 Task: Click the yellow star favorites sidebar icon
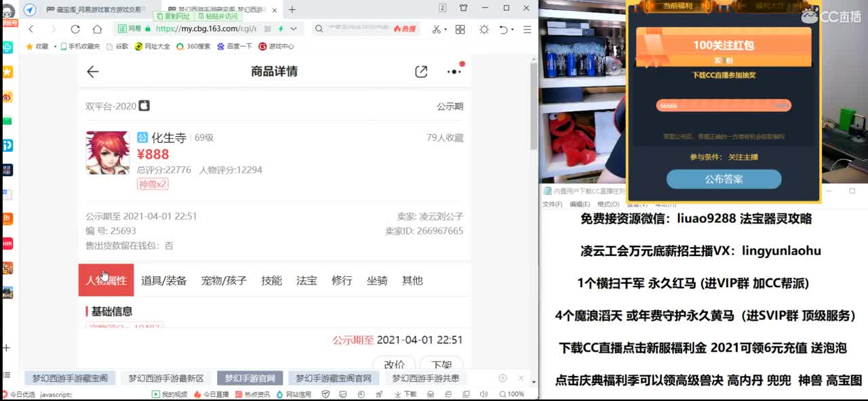7,72
